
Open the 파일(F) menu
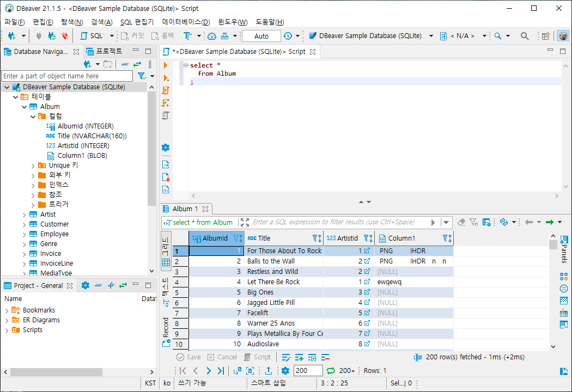click(15, 22)
